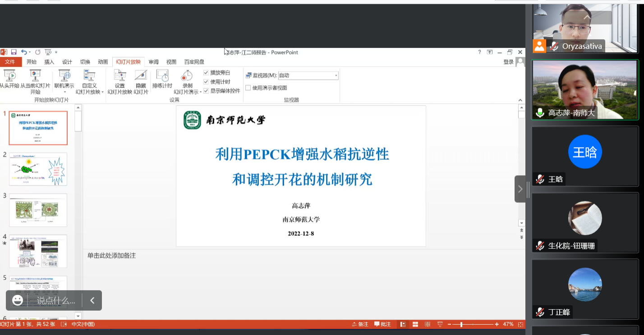644x335 pixels.
Task: Click the chat input 说点什么...
Action: coord(56,301)
